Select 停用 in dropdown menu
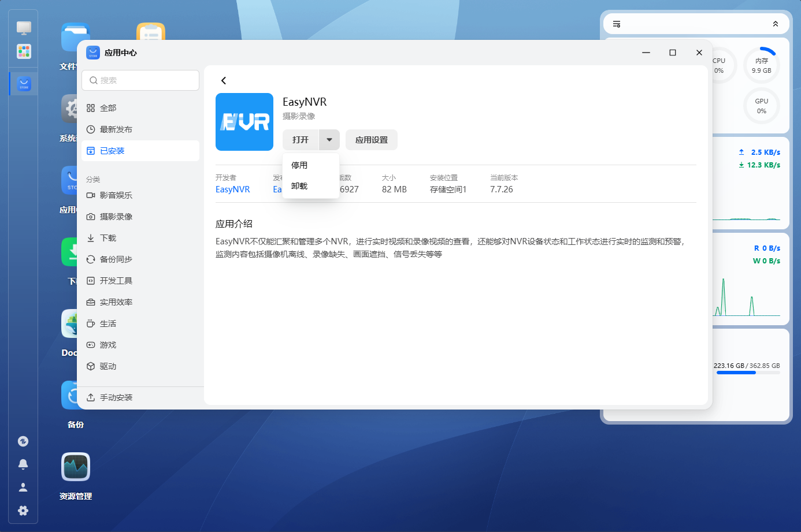 (x=311, y=165)
